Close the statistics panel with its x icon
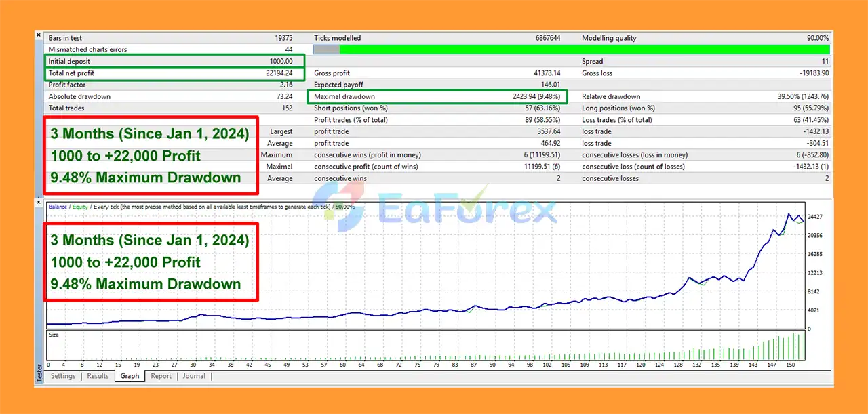The width and height of the screenshot is (868, 414). click(39, 35)
